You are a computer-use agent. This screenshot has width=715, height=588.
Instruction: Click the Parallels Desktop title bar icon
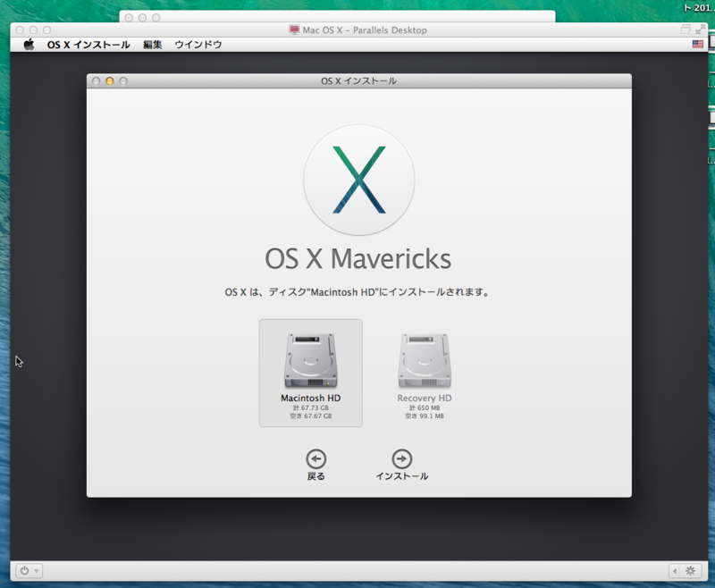(x=294, y=30)
